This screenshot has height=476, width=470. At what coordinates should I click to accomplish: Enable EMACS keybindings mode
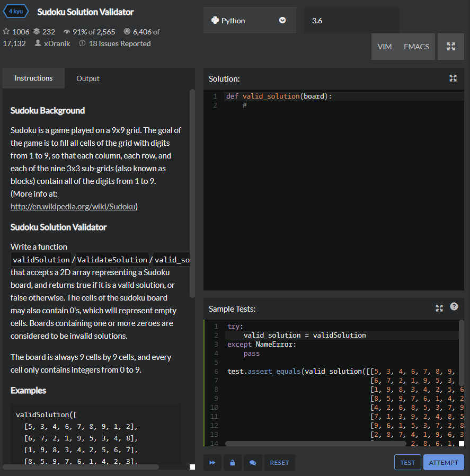[x=416, y=47]
